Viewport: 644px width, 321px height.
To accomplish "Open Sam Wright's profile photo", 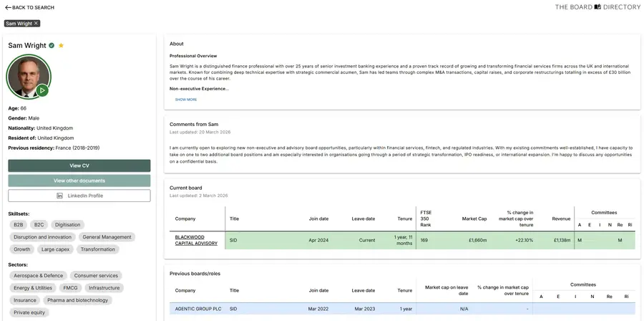I will pyautogui.click(x=29, y=77).
